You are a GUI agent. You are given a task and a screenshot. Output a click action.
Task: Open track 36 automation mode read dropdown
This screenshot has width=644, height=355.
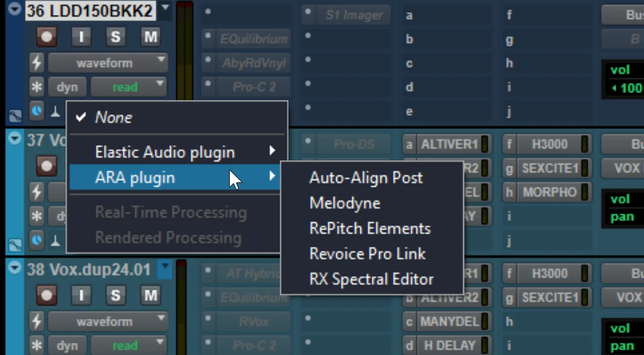point(129,87)
